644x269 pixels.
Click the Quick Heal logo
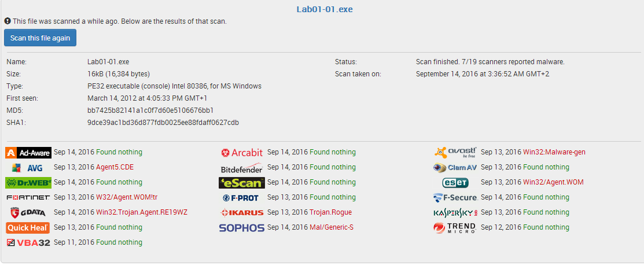point(28,228)
